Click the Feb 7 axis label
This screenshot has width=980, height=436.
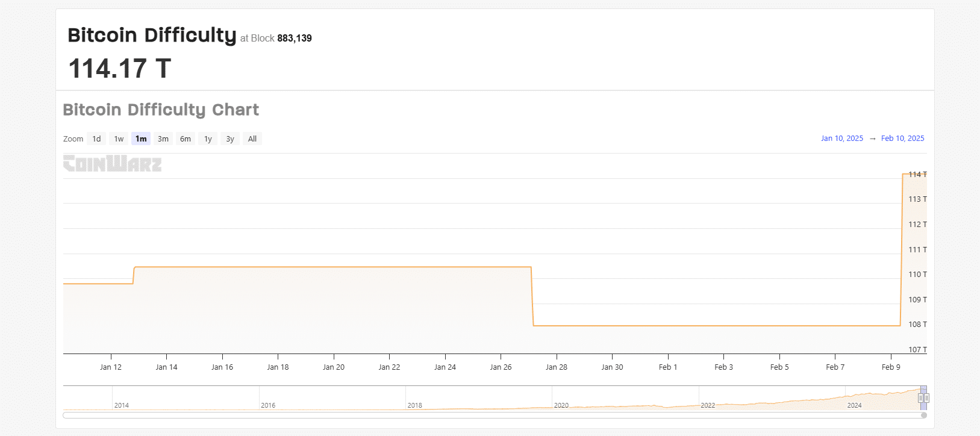(x=835, y=367)
